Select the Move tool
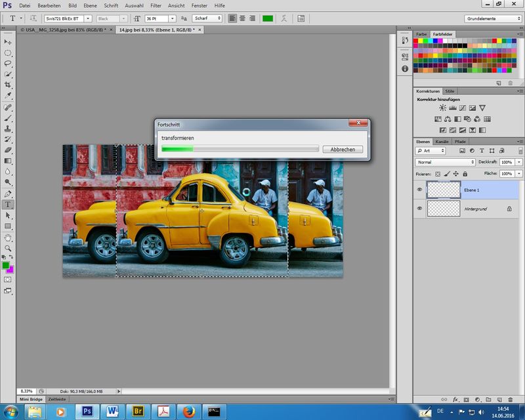 (x=9, y=42)
